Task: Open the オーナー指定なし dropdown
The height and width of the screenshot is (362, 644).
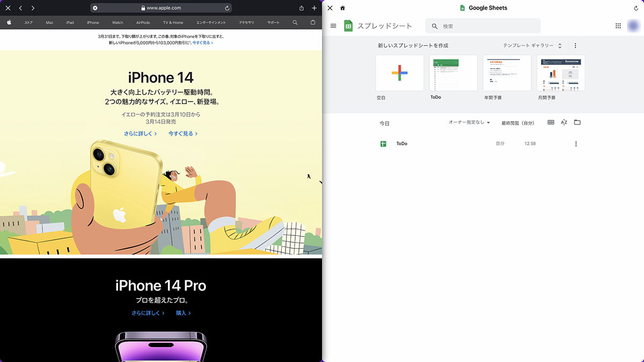Action: (470, 122)
